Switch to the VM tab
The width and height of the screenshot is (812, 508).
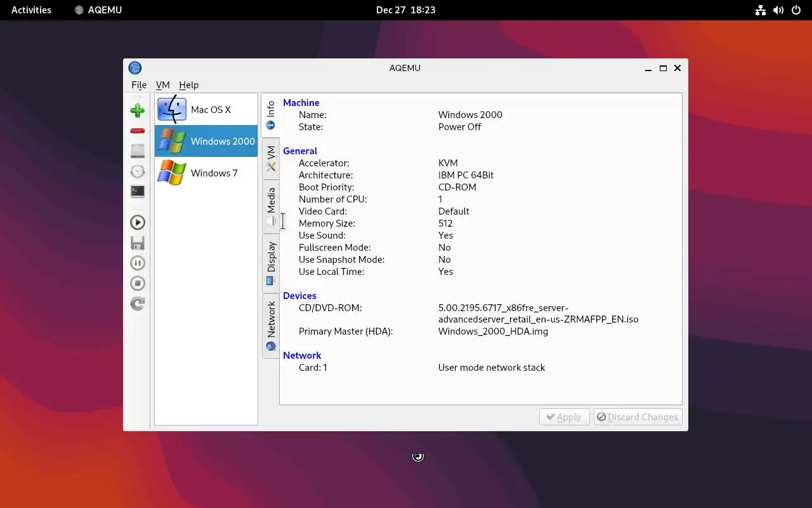271,159
